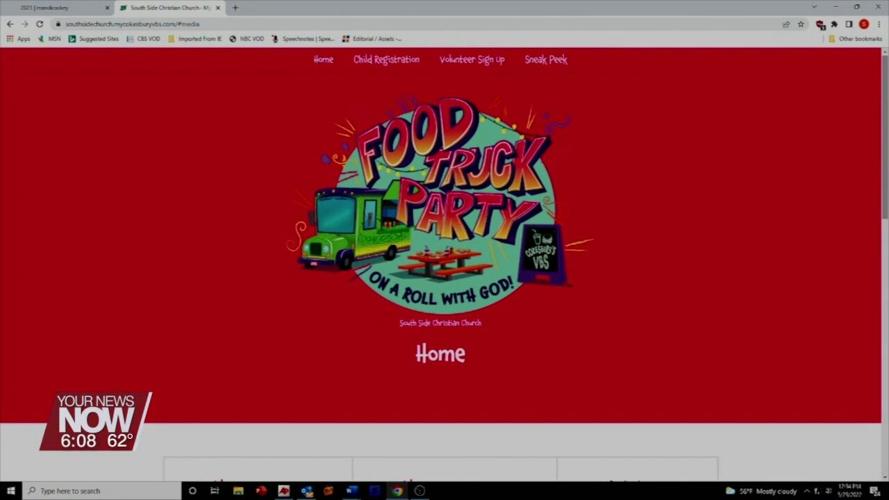Click the Apps shortcut in bookmarks bar
Screen dimensions: 889x500
18,39
